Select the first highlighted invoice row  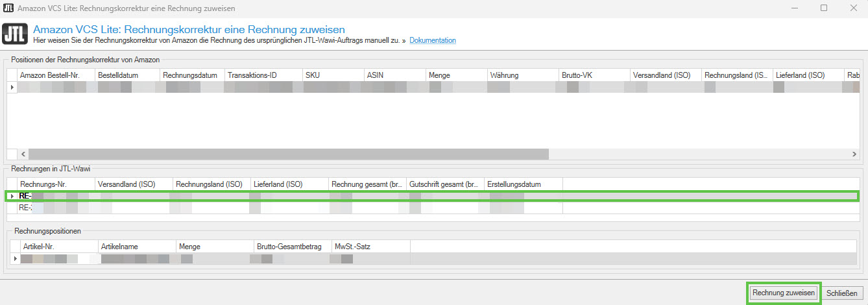pos(259,196)
